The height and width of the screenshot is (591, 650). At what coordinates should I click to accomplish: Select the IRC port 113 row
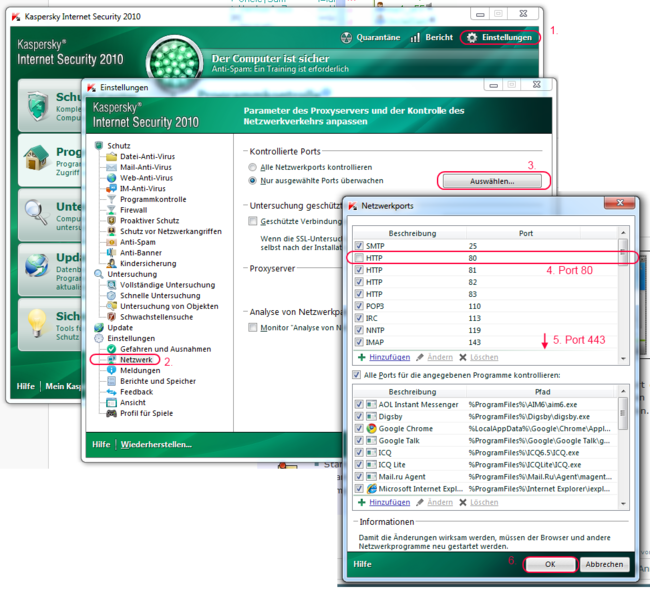(485, 318)
